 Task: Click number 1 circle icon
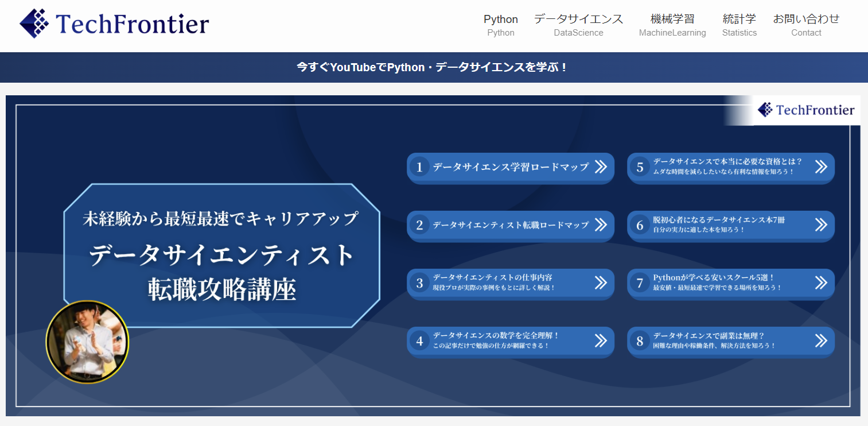point(419,167)
